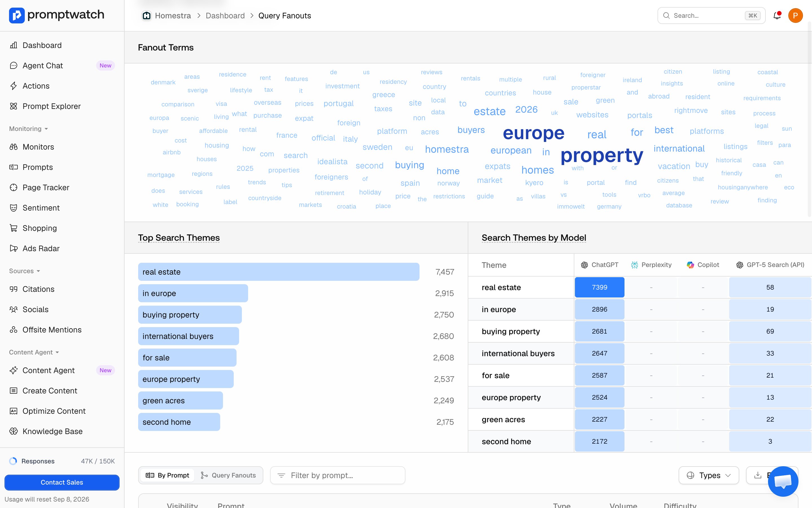Screen dimensions: 812x508
Task: Open the live chat bubble
Action: [x=783, y=481]
